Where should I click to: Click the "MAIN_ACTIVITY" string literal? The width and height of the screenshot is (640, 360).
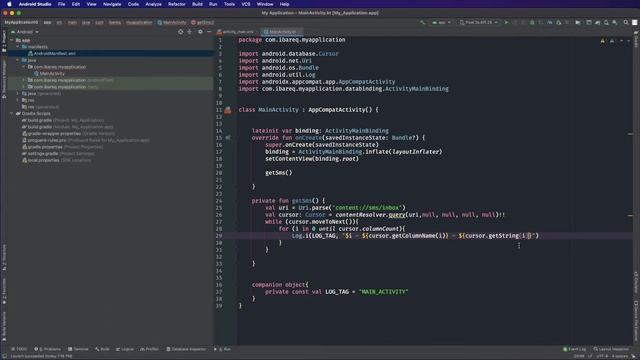[x=383, y=292]
